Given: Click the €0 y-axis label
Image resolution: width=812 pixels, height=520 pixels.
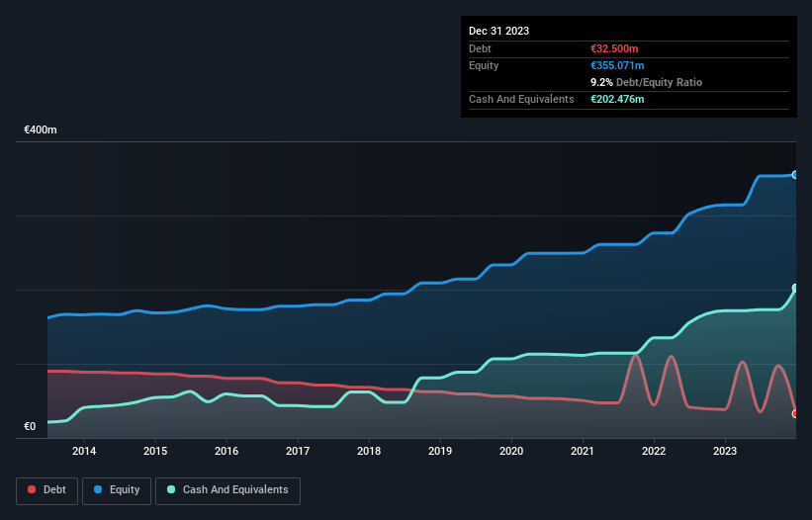Looking at the screenshot, I should coord(30,426).
